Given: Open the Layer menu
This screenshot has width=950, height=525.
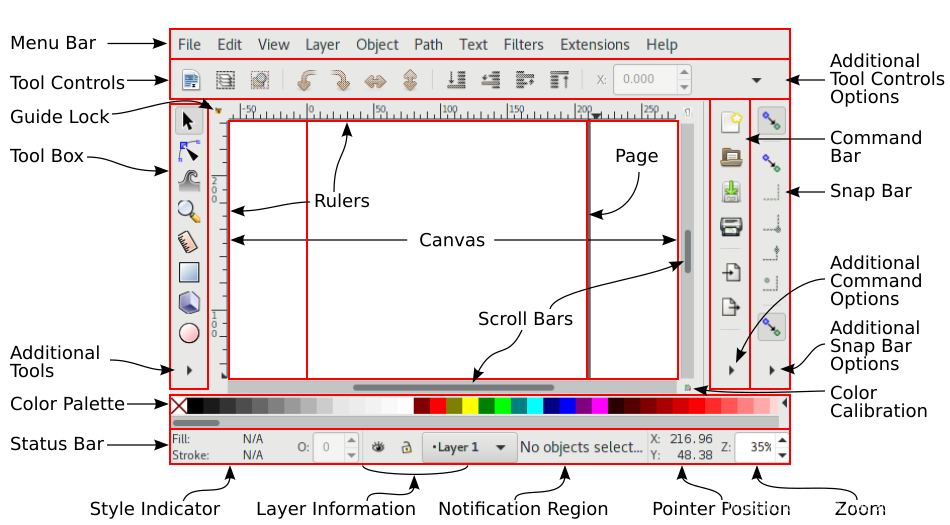Looking at the screenshot, I should coord(322,45).
